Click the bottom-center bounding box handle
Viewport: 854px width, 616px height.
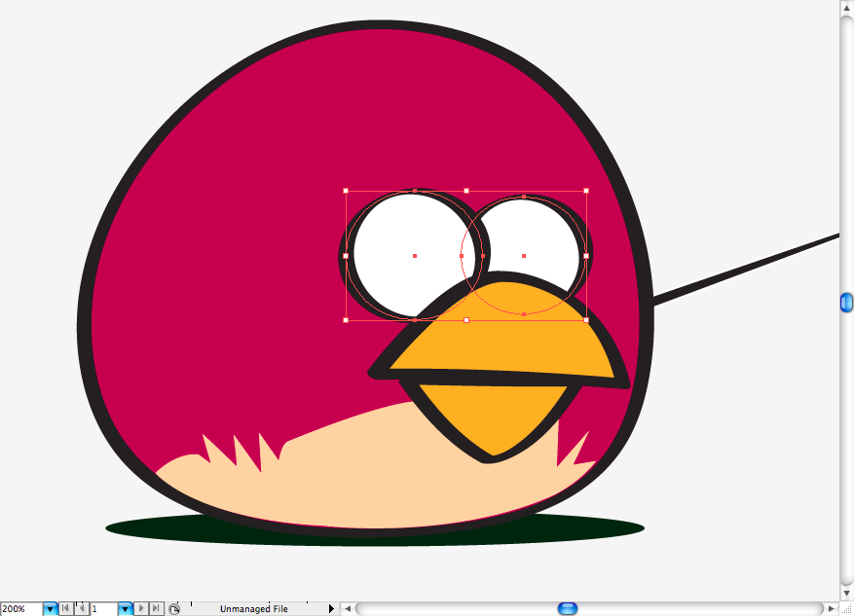click(466, 320)
